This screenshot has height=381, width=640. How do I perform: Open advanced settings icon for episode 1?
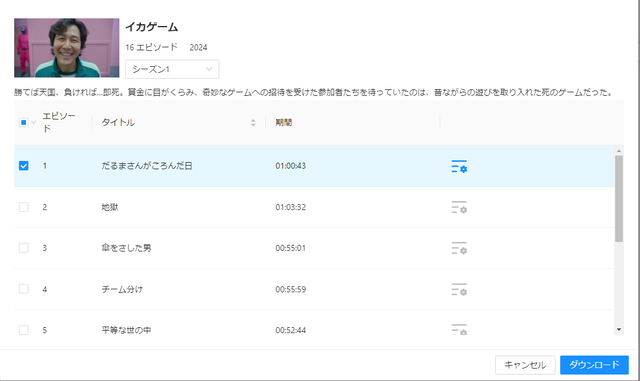click(x=459, y=166)
